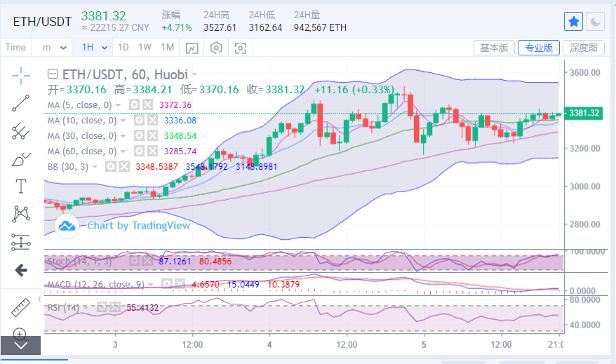Expand MACD indicator dropdown arrow
The height and width of the screenshot is (364, 616).
pyautogui.click(x=150, y=285)
